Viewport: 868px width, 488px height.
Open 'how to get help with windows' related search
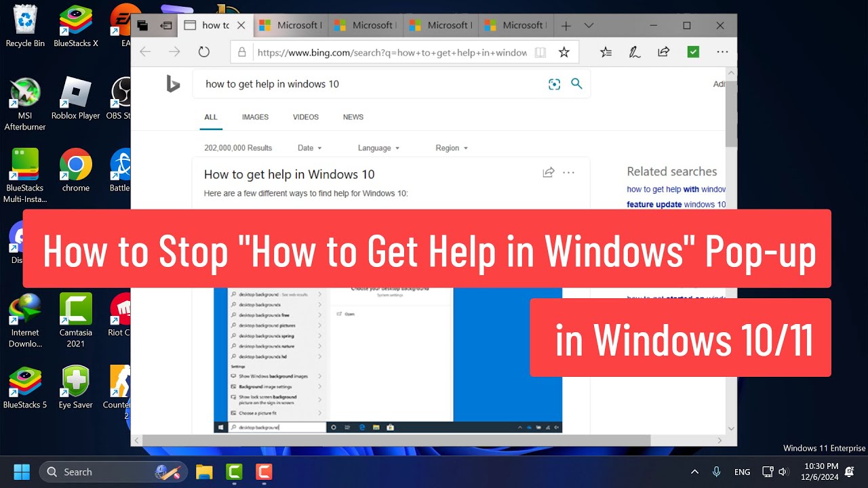(x=676, y=189)
